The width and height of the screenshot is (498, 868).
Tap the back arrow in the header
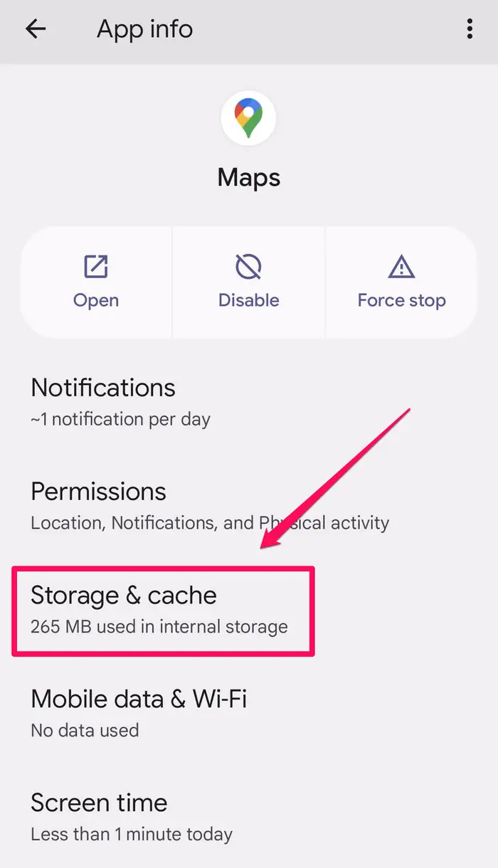coord(35,29)
